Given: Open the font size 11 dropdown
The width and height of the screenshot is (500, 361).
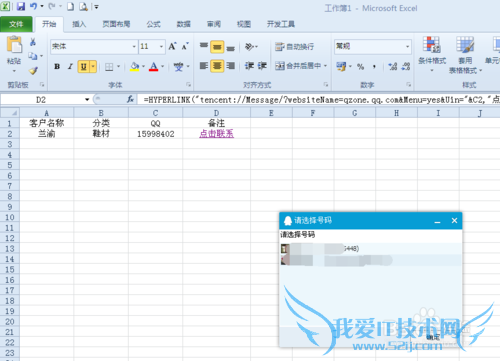Looking at the screenshot, I should (161, 46).
